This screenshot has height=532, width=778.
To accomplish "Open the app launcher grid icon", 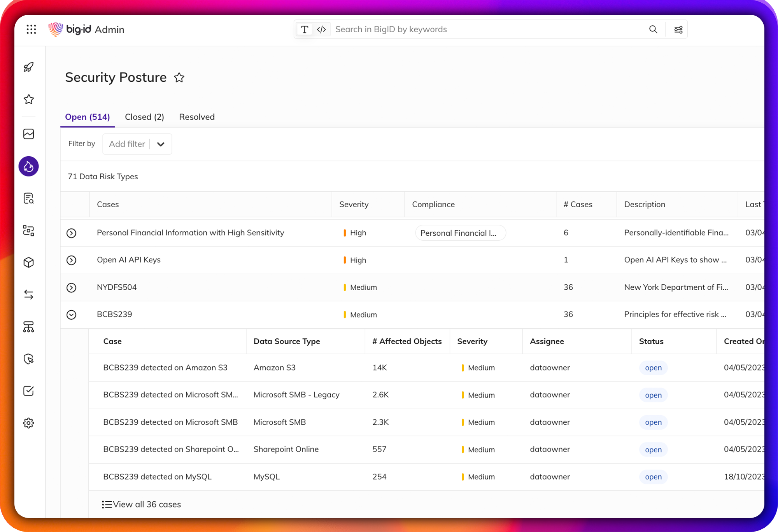I will 31,29.
